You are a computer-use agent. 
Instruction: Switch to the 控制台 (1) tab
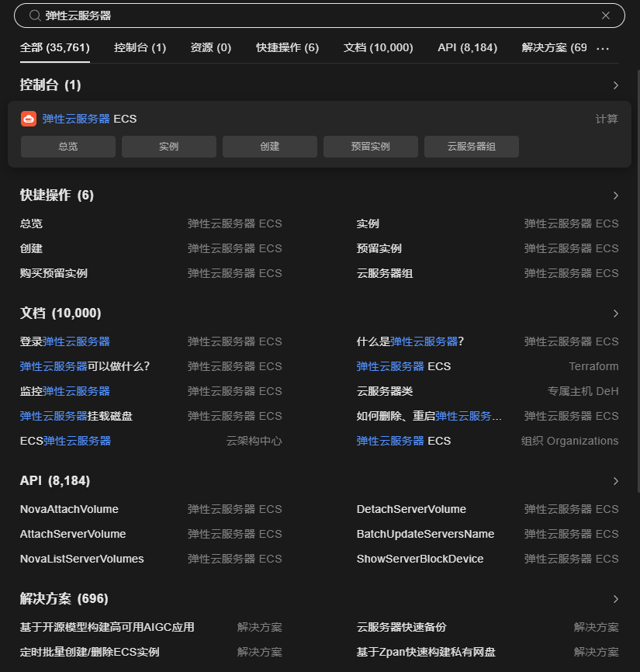click(140, 47)
